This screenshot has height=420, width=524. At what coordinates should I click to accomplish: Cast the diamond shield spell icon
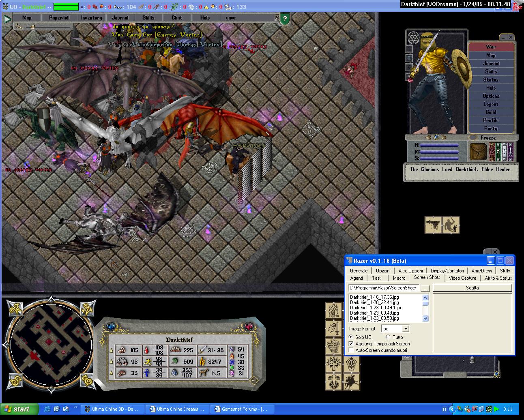(352, 364)
